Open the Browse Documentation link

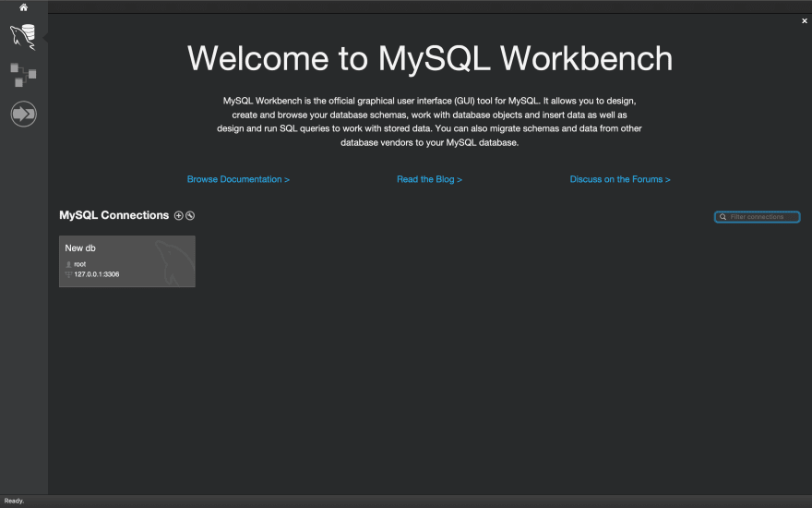[x=238, y=179]
